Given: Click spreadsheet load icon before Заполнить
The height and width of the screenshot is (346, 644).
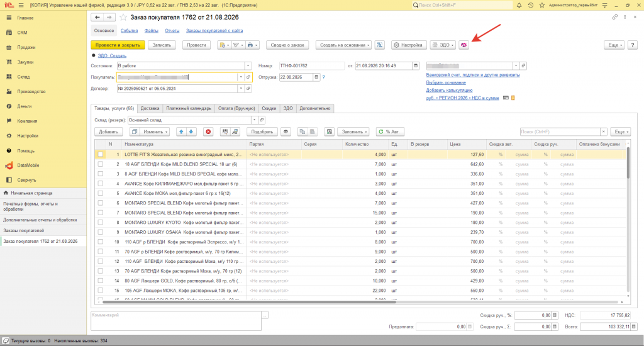Looking at the screenshot, I should 330,131.
